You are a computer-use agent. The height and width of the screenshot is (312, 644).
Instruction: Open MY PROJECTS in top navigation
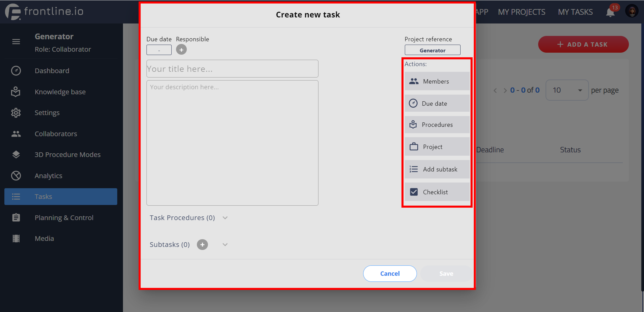click(521, 12)
